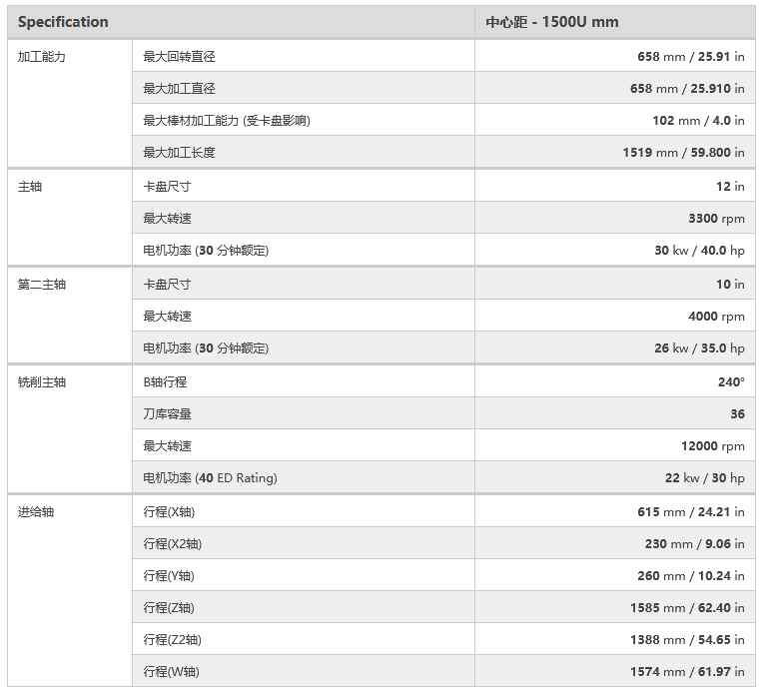Select the 进给轴 category cell
Screen dimensions: 762x700
click(x=36, y=512)
